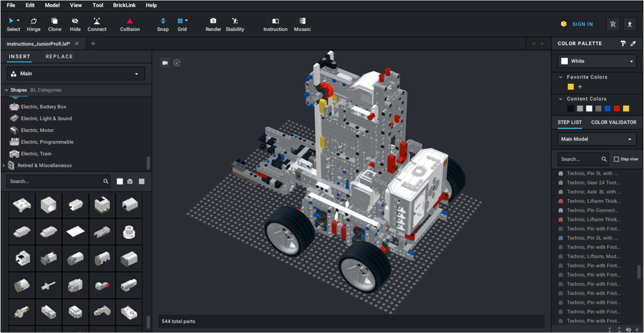The width and height of the screenshot is (644, 333).
Task: Open the Main palette dropdown
Action: click(x=76, y=74)
